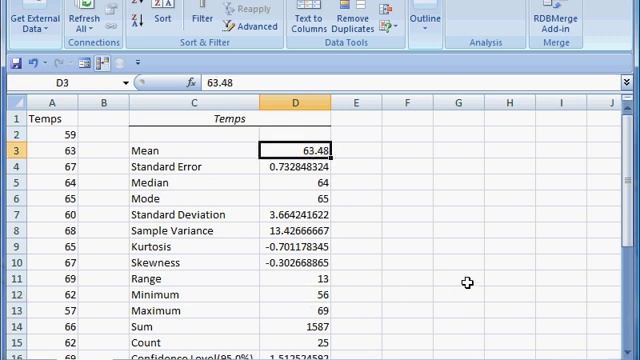The image size is (640, 360).
Task: Click the Select All corner of the grid
Action: click(x=17, y=102)
